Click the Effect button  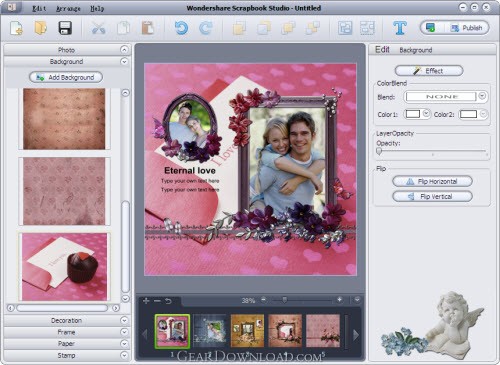pyautogui.click(x=429, y=71)
